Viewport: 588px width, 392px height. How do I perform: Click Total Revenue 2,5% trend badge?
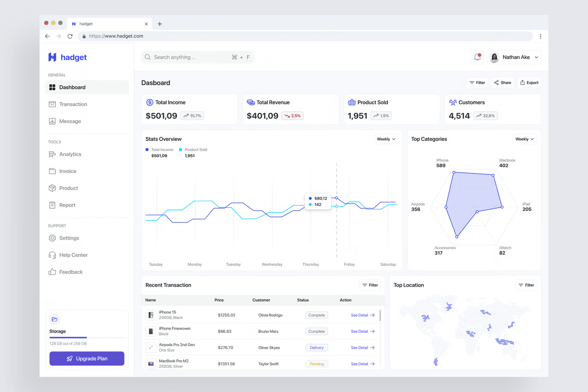coord(292,115)
